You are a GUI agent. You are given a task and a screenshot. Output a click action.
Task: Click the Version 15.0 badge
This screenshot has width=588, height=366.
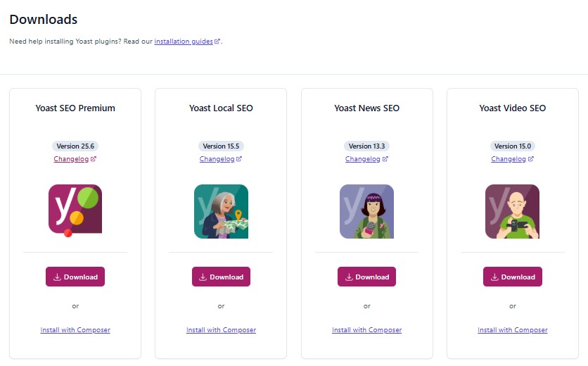[x=512, y=146]
